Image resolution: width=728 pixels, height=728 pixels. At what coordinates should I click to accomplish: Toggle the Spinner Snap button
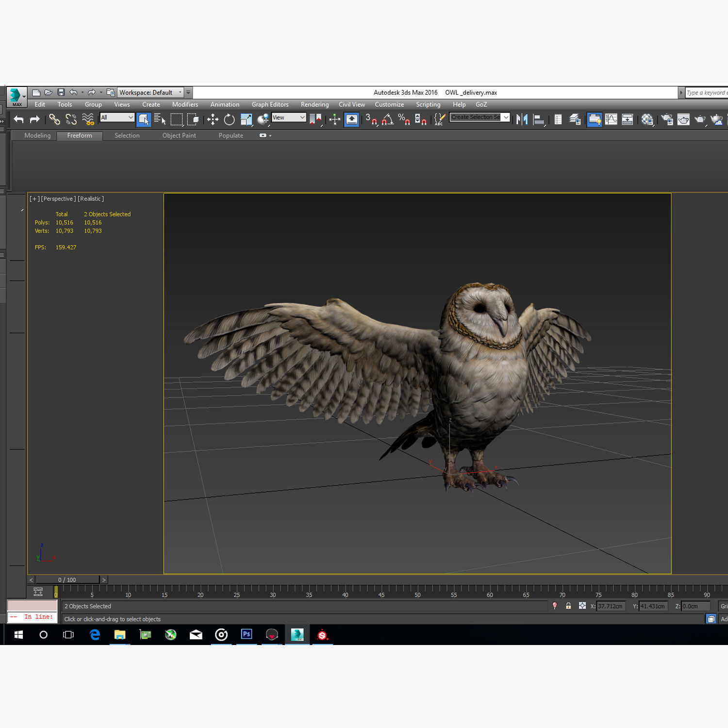[420, 119]
